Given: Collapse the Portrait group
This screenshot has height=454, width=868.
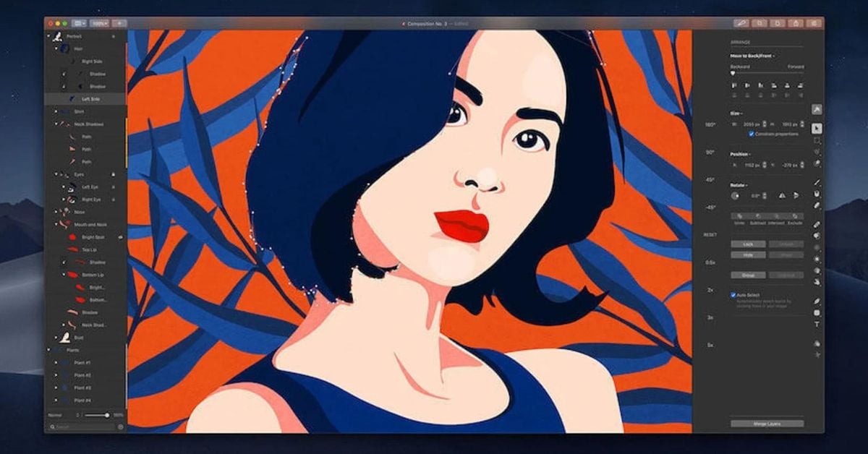Looking at the screenshot, I should [49, 35].
